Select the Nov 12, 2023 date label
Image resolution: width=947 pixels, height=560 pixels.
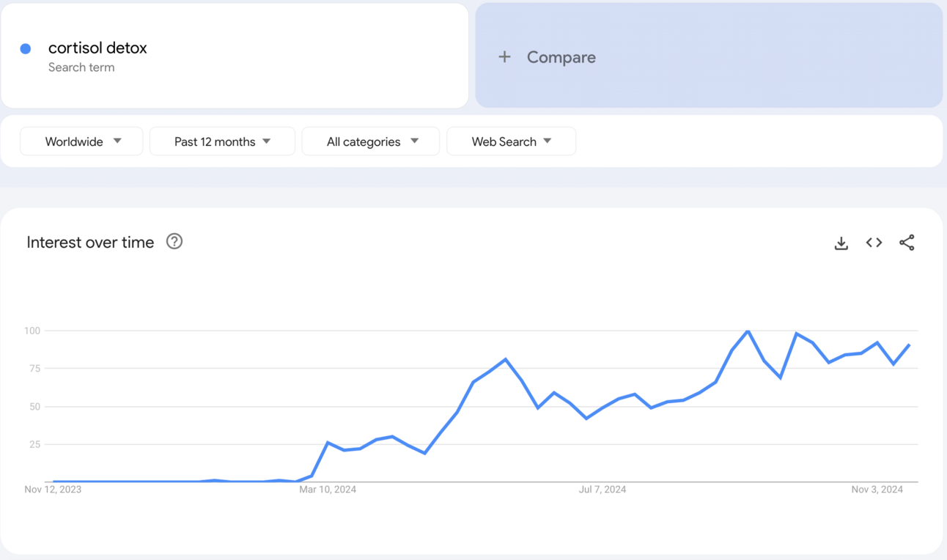click(x=53, y=490)
